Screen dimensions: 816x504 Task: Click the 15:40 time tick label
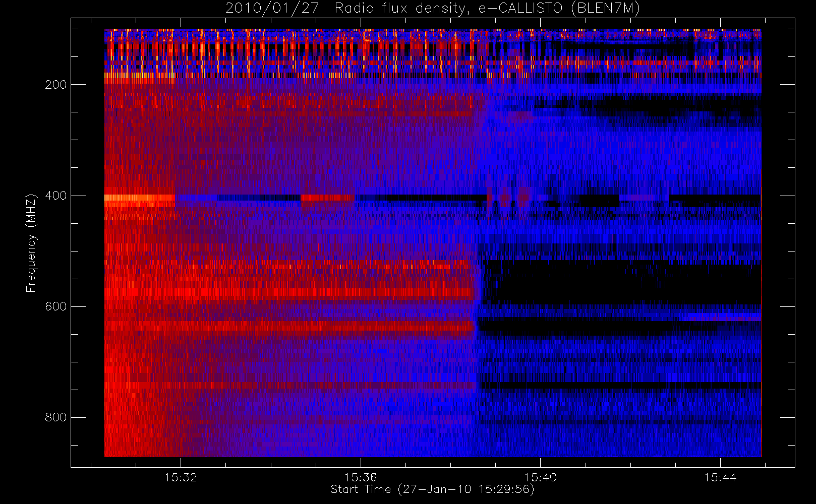[541, 477]
